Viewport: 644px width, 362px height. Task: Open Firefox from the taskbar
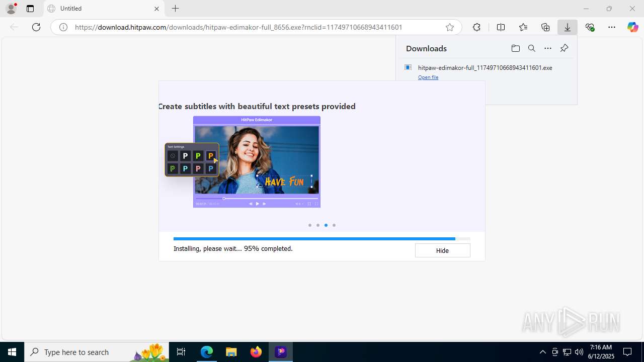256,352
